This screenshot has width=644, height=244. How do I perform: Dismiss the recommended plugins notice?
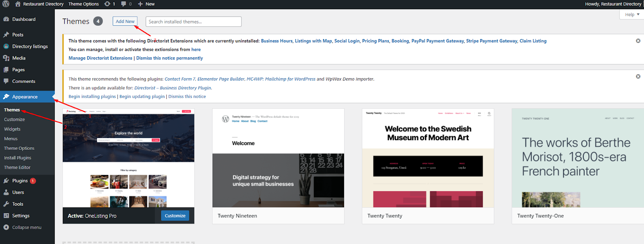point(638,77)
